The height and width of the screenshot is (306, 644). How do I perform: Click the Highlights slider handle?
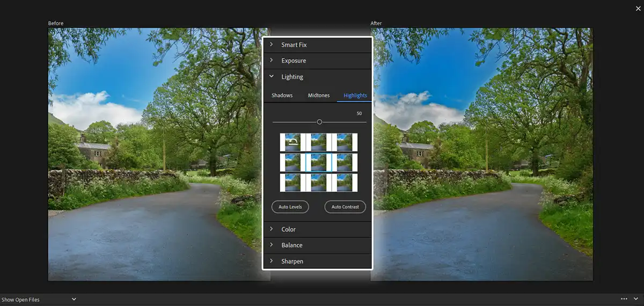click(x=319, y=122)
